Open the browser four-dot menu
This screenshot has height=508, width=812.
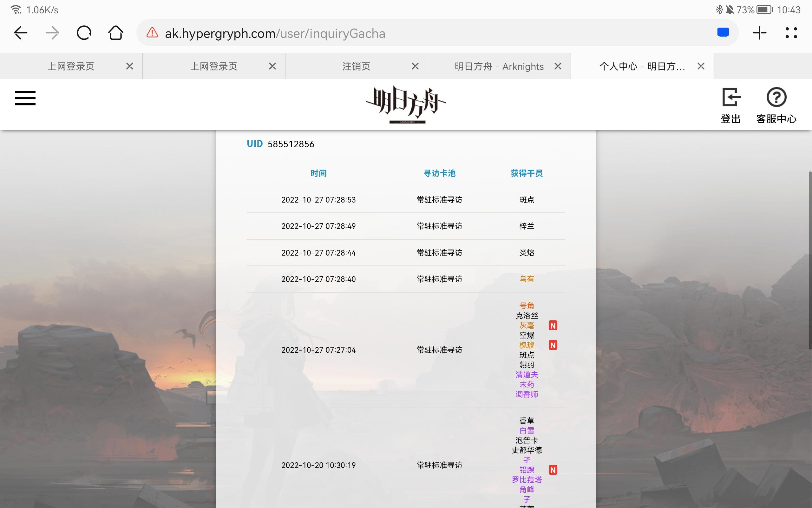791,33
